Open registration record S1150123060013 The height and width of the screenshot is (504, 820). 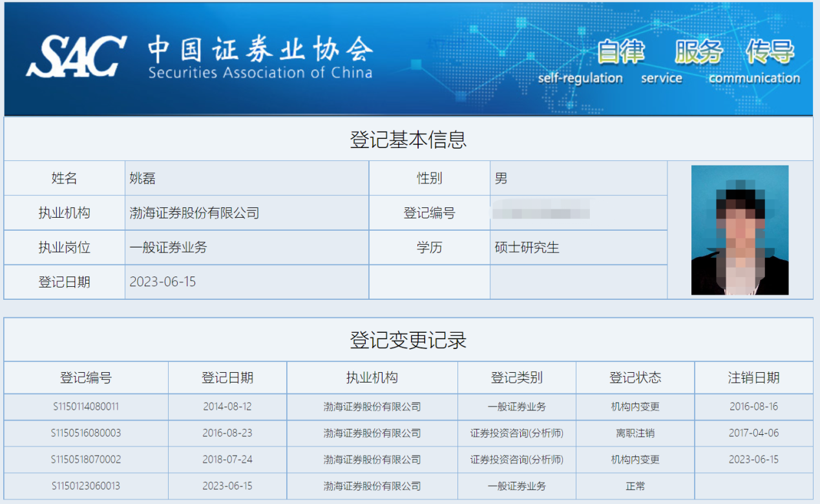(x=85, y=486)
